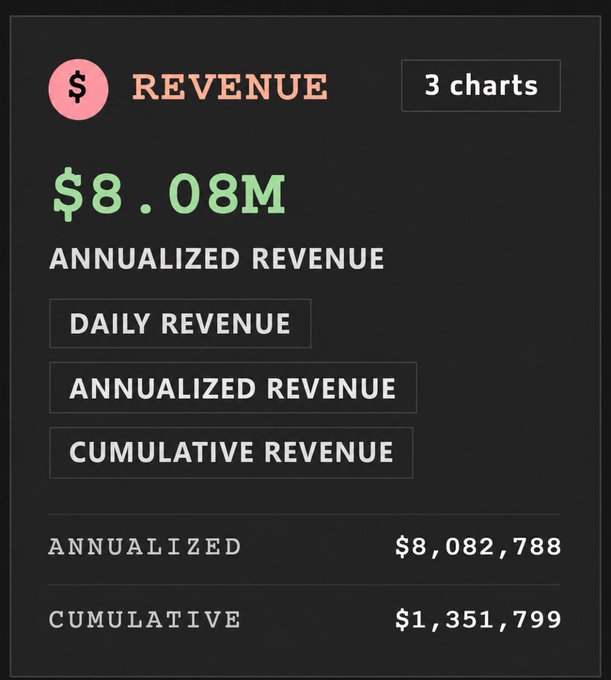The height and width of the screenshot is (680, 611).
Task: Select the $8,082,788 annualized value
Action: click(478, 546)
